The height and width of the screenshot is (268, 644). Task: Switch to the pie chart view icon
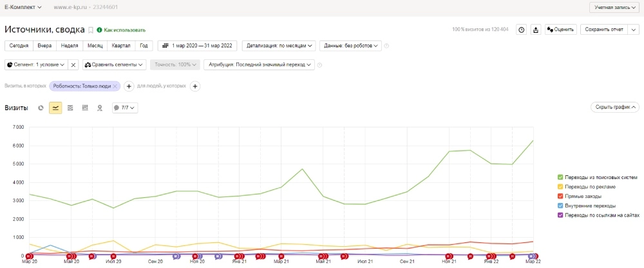pos(41,108)
